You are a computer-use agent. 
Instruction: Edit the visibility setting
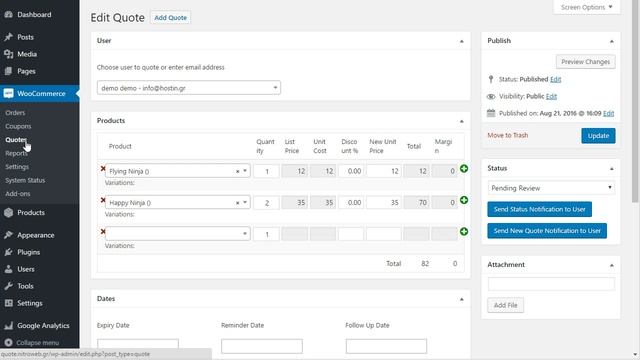551,96
